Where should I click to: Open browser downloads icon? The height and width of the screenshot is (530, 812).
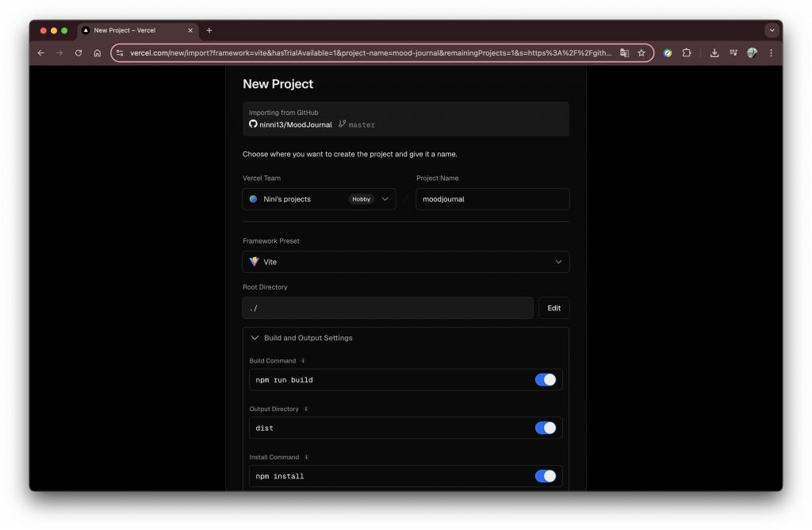click(714, 53)
